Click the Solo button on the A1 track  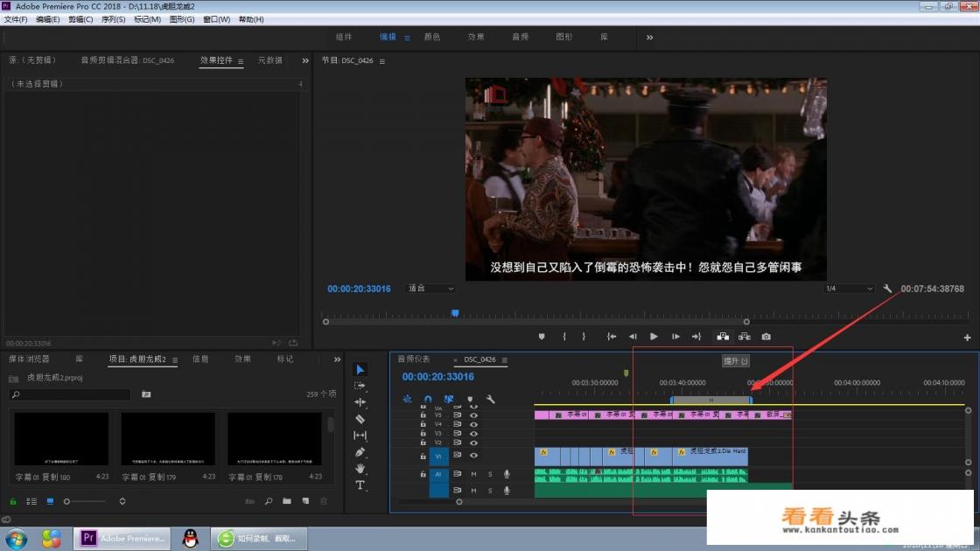[490, 473]
